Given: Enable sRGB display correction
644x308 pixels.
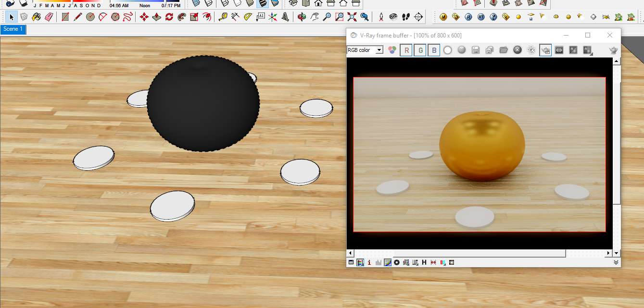Looking at the screenshot, I should (x=406, y=262).
